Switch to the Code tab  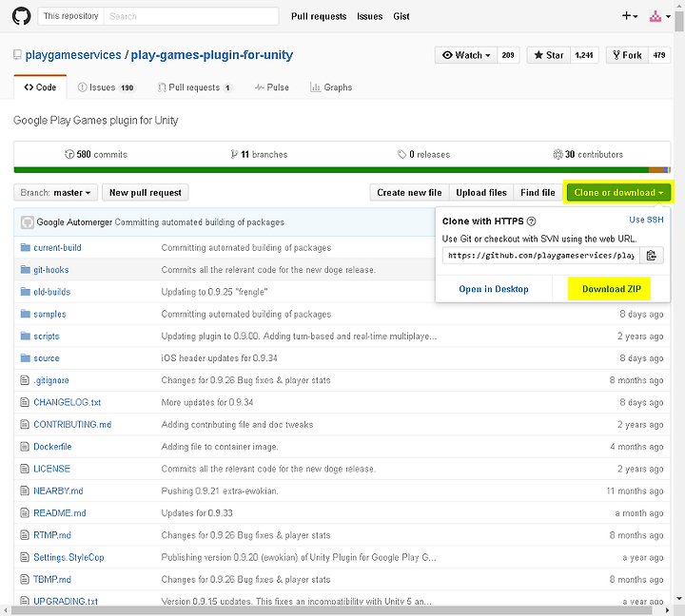[40, 87]
